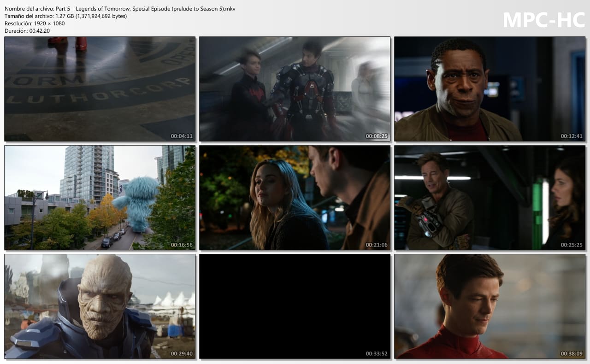590x364 pixels.
Task: Click timestamp label 00:12:41
Action: [572, 136]
